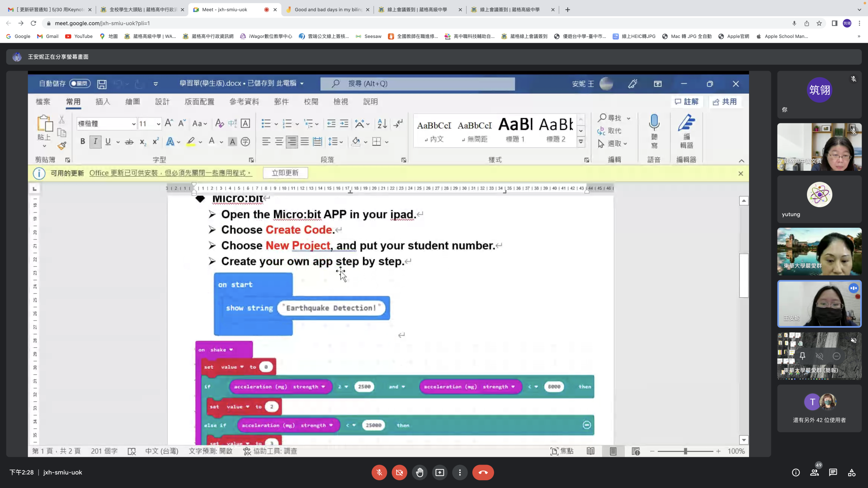
Task: Expand the bookmarks overflow chevron
Action: pos(859,36)
